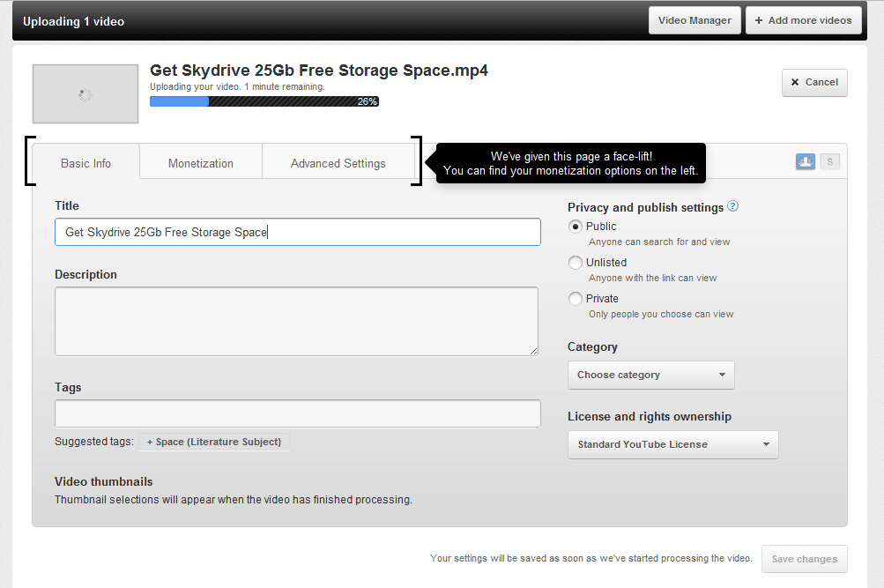Click the Save changes button
This screenshot has width=884, height=588.
805,559
